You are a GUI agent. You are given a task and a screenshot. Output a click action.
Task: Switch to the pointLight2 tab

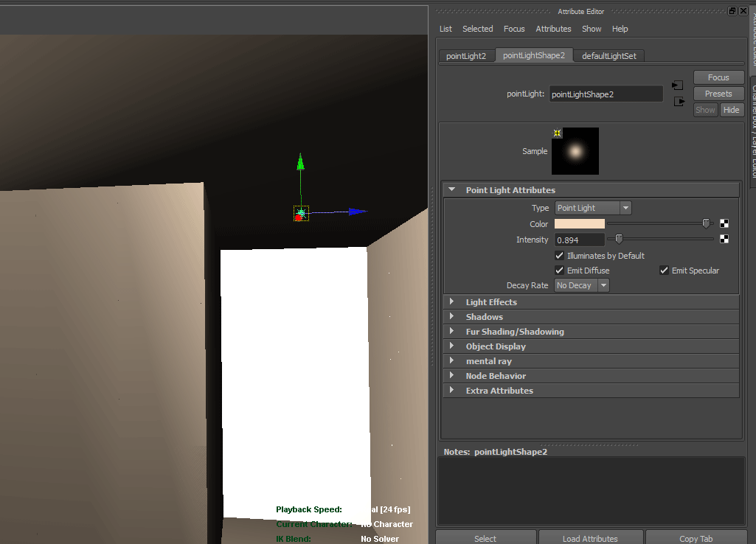point(466,55)
